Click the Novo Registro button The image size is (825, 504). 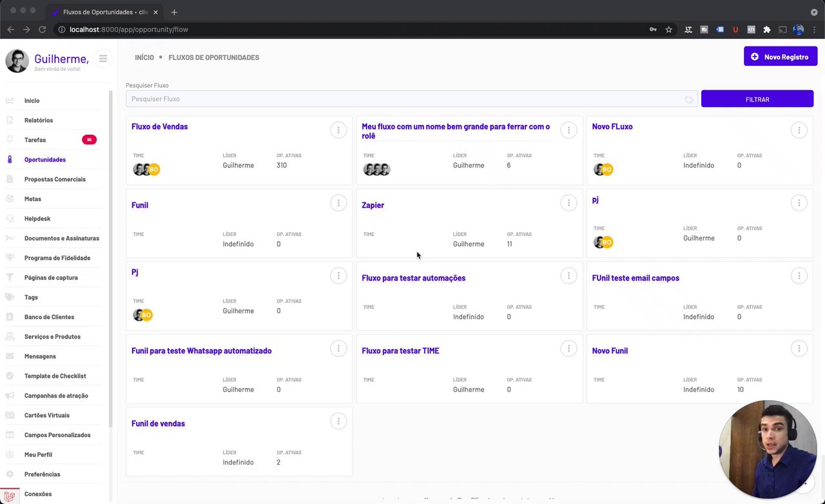(x=781, y=57)
